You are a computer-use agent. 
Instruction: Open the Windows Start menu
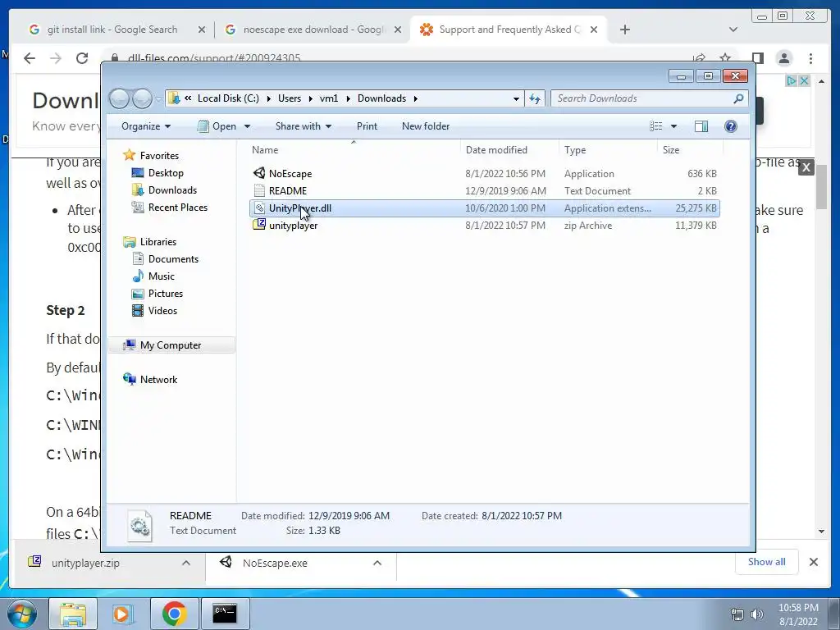point(22,614)
